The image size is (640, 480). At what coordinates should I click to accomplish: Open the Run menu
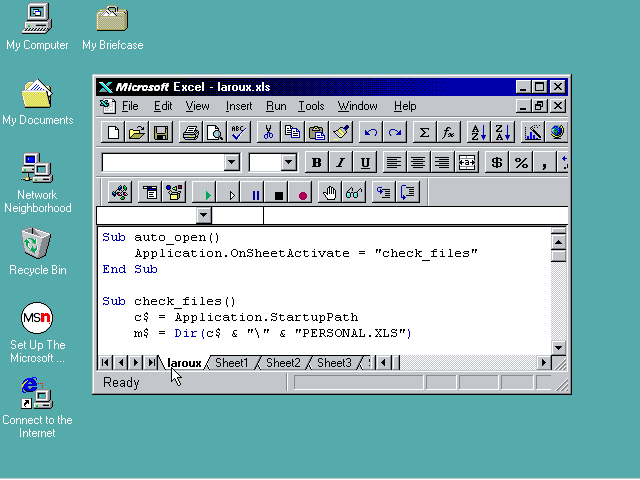(x=276, y=106)
